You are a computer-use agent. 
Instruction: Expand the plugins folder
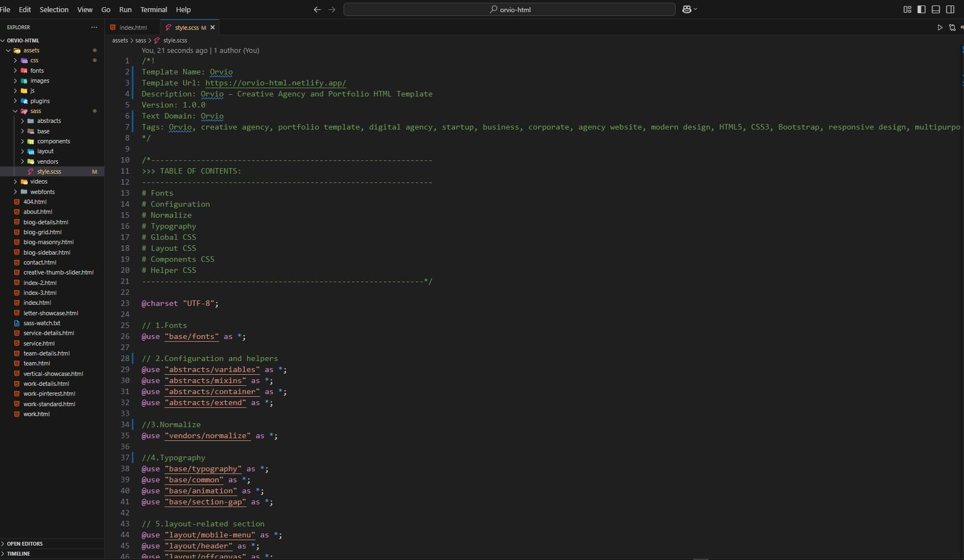click(x=52, y=101)
